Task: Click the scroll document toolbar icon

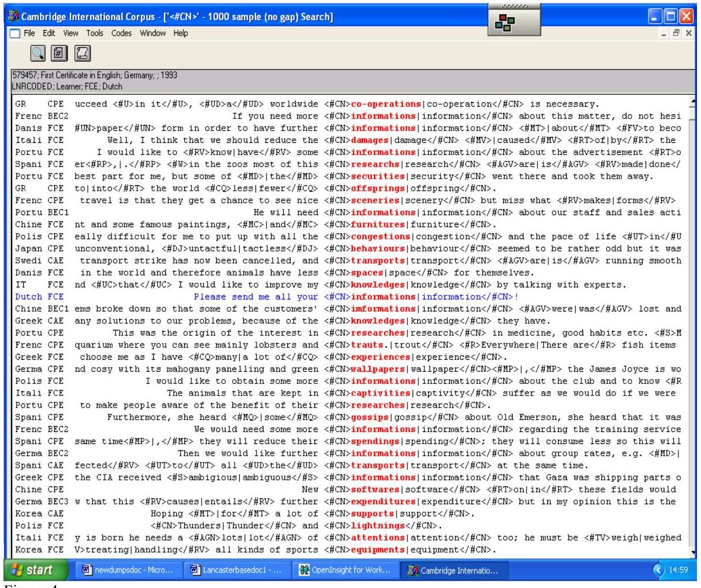Action: [82, 54]
